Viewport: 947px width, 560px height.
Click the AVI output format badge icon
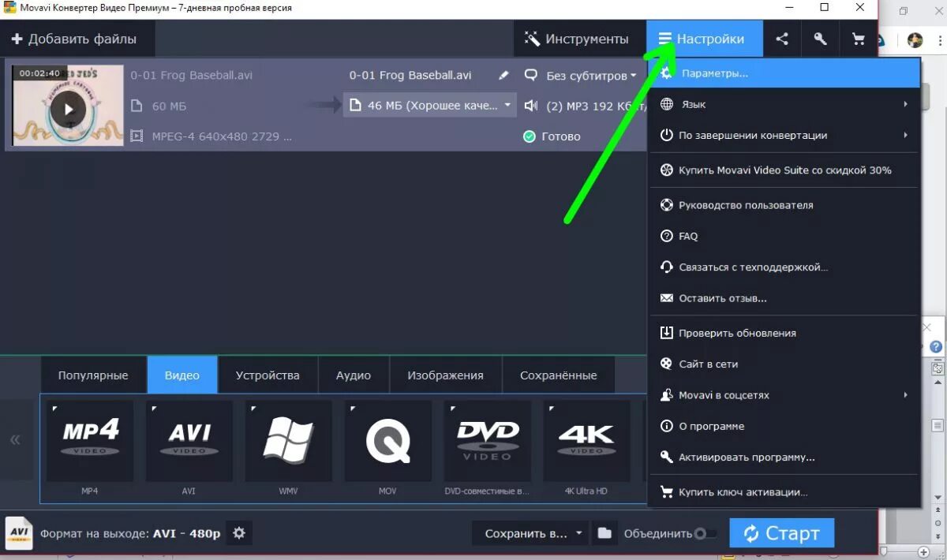pos(19,533)
